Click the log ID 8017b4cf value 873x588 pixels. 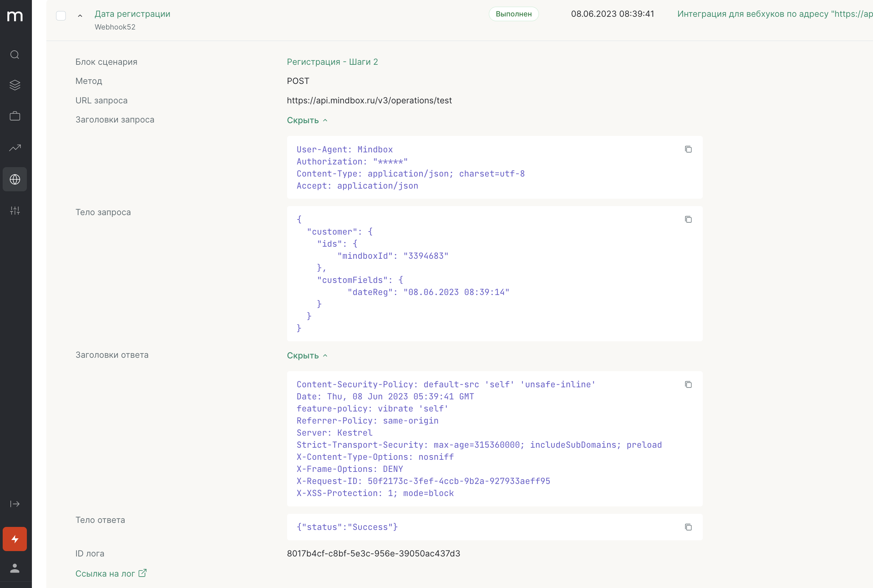[373, 553]
